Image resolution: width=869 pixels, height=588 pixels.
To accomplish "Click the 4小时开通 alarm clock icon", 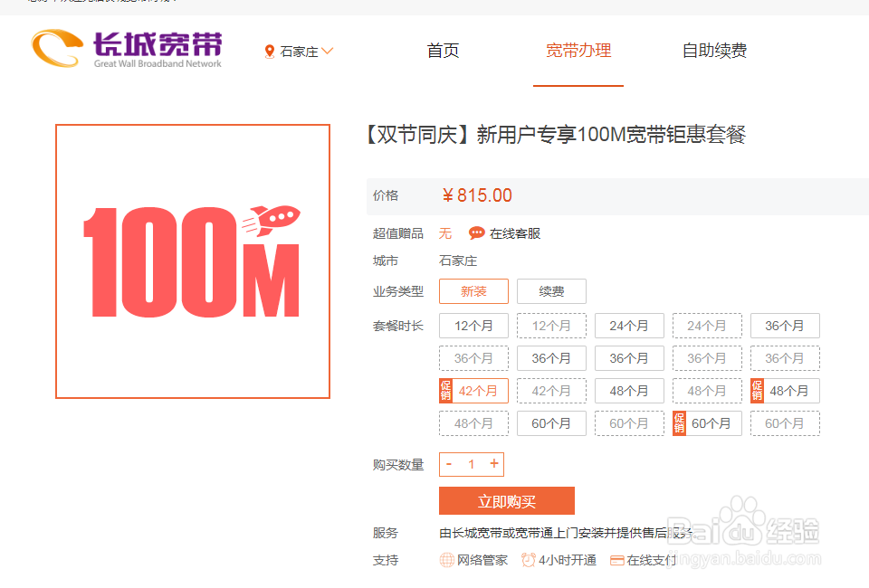I will coord(528,560).
